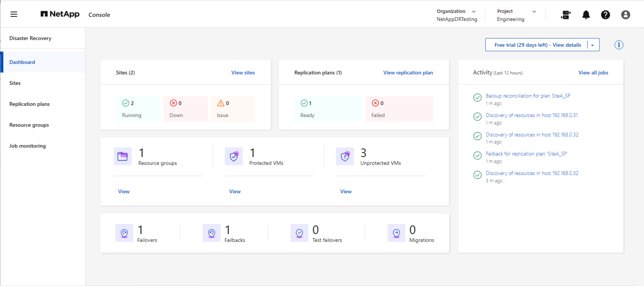Click the Migrations icon

396,233
